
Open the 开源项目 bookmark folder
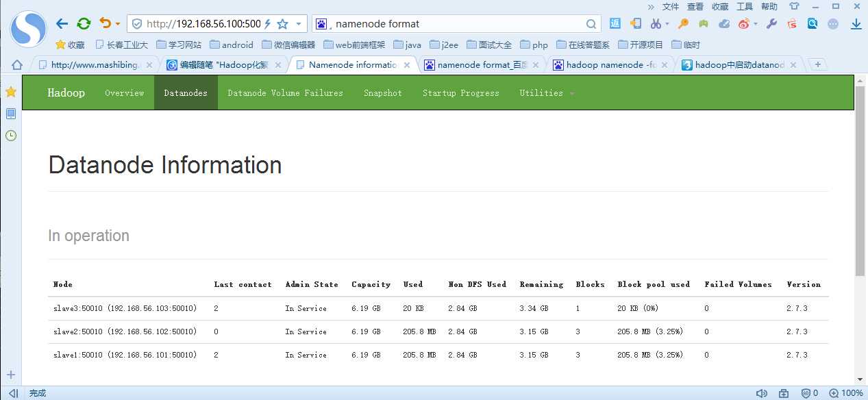pos(641,45)
